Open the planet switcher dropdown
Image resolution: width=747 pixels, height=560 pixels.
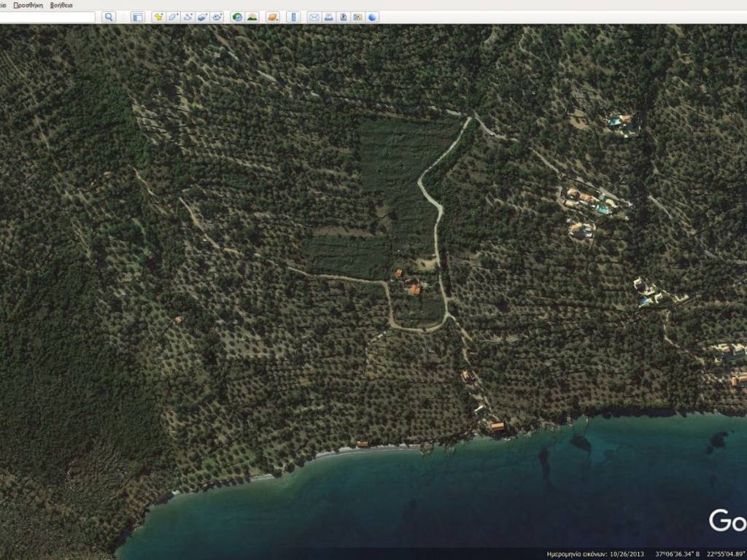tap(272, 17)
